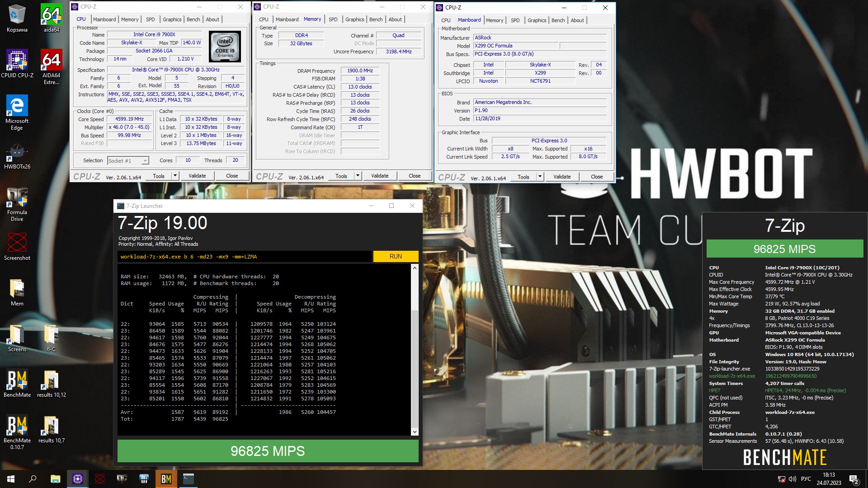Expand the Socket #1 selection dropdown

(x=145, y=161)
